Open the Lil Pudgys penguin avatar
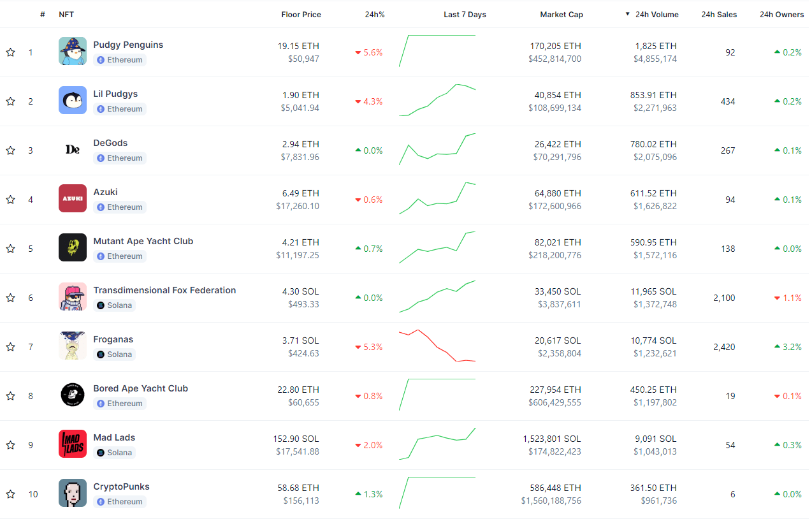 (73, 100)
